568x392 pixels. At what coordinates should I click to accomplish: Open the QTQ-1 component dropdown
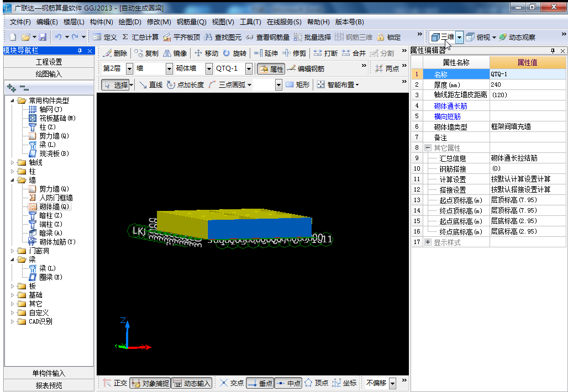click(249, 69)
